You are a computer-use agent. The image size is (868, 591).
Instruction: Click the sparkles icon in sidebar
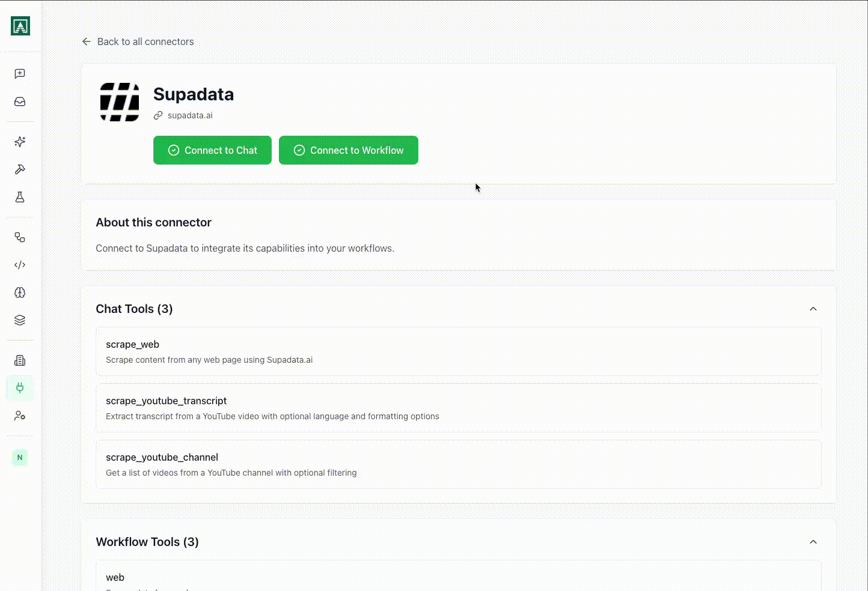pos(20,142)
